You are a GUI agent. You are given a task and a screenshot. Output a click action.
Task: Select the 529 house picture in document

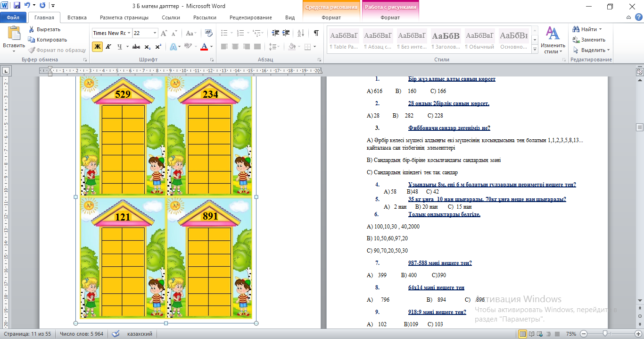click(x=123, y=137)
